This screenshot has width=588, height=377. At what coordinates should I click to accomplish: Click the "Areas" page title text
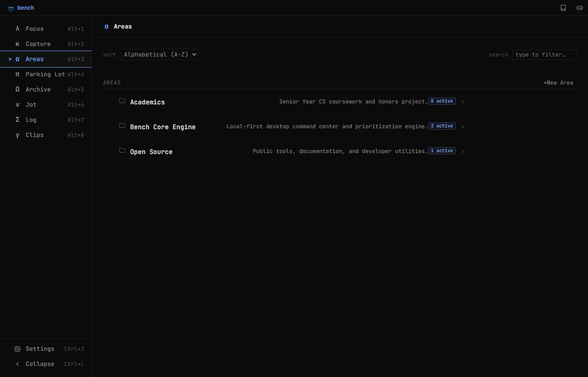(123, 27)
